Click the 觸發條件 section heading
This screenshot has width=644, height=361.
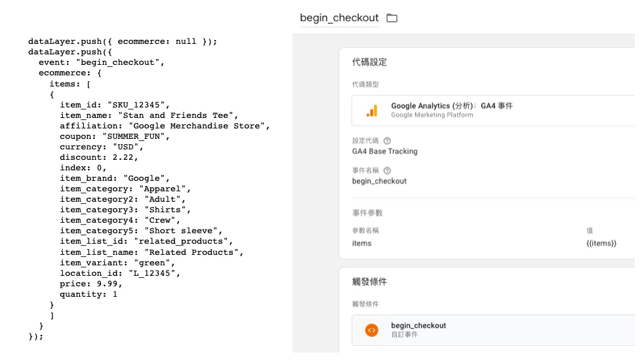370,282
